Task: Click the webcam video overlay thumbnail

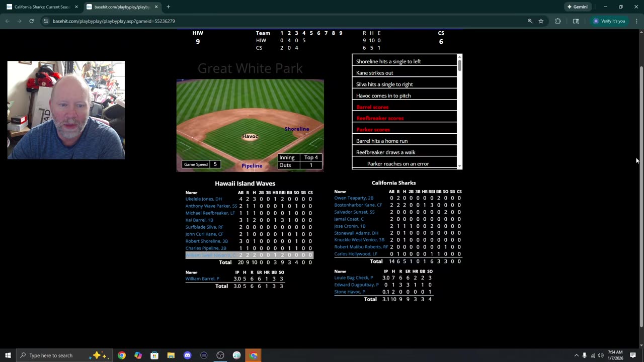Action: click(66, 110)
